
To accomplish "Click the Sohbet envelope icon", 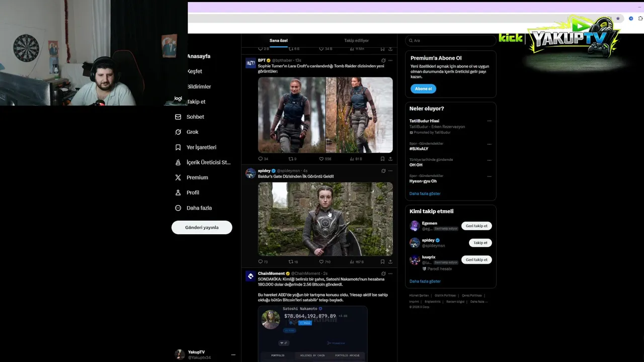I will pos(178,117).
